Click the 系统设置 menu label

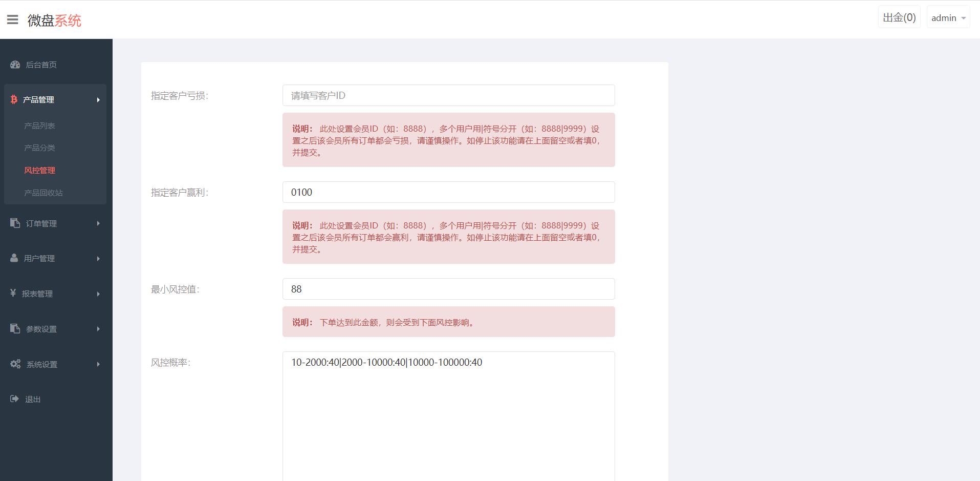42,364
